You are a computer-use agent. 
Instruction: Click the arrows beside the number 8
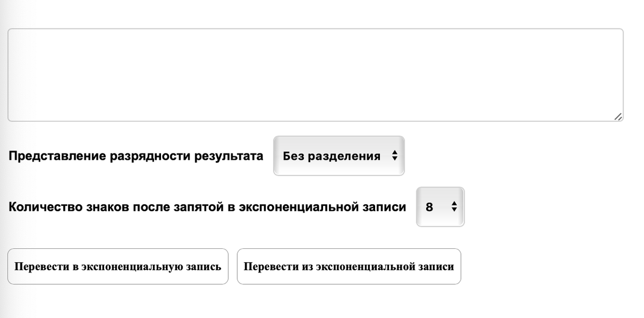pyautogui.click(x=454, y=206)
